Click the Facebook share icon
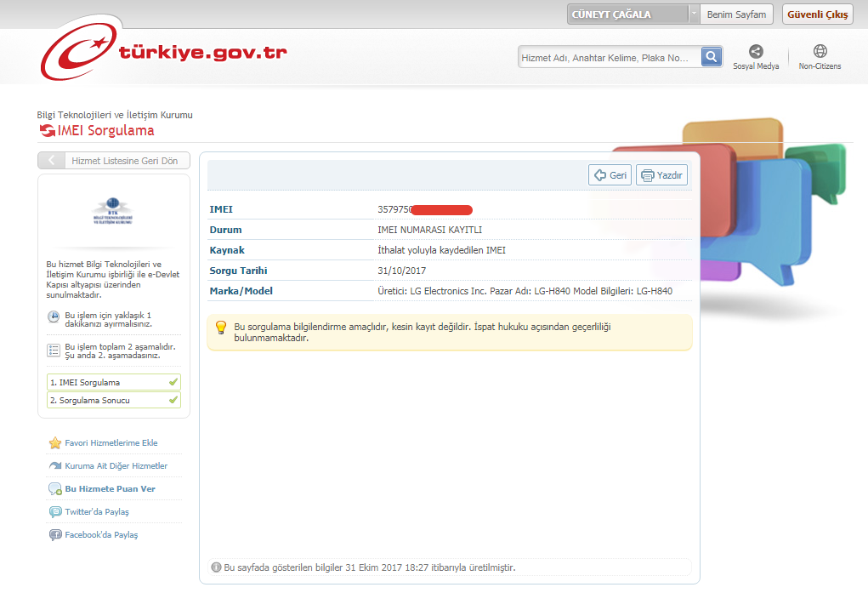 coord(54,535)
